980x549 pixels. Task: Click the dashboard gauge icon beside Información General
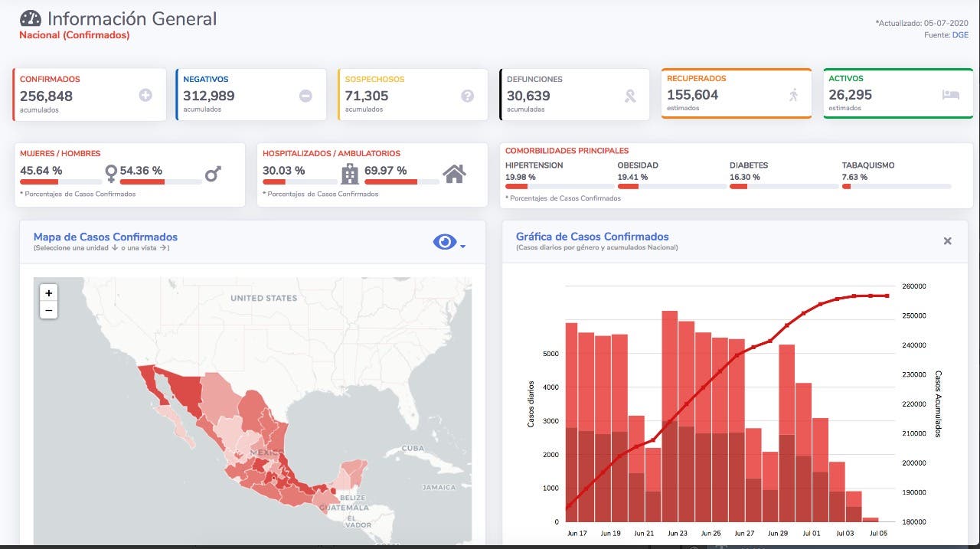31,18
